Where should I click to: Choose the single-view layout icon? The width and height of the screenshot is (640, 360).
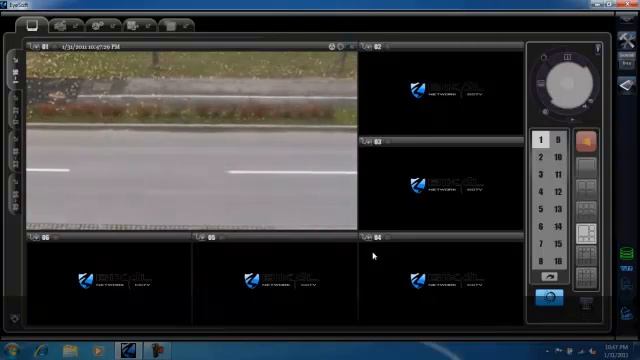586,166
